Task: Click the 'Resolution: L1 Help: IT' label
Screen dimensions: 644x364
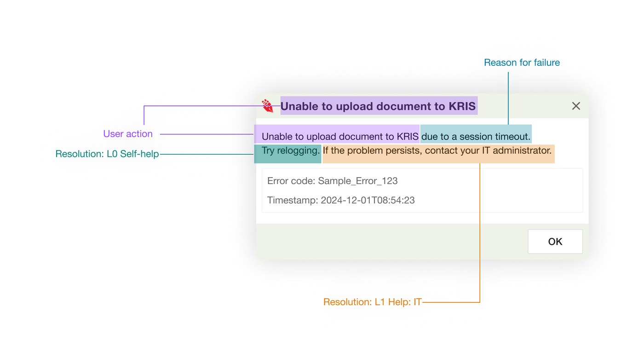Action: coord(373,302)
